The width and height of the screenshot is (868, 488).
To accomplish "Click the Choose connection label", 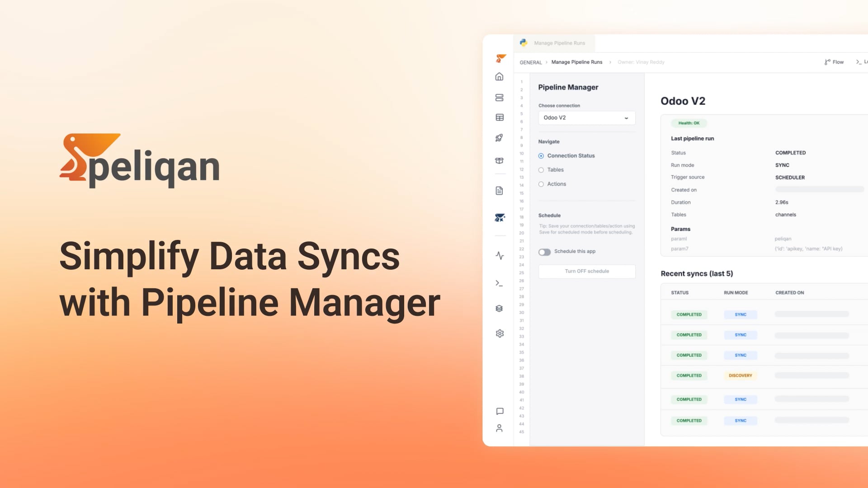I will [x=559, y=106].
